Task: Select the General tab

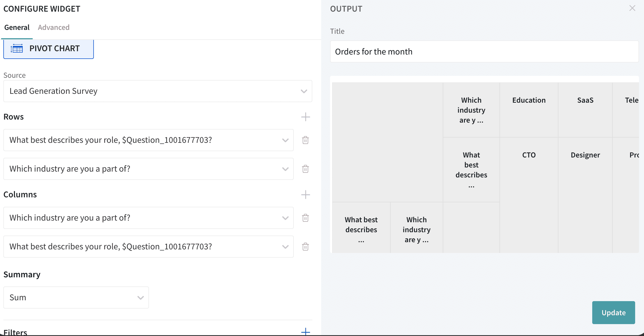Action: 17,27
